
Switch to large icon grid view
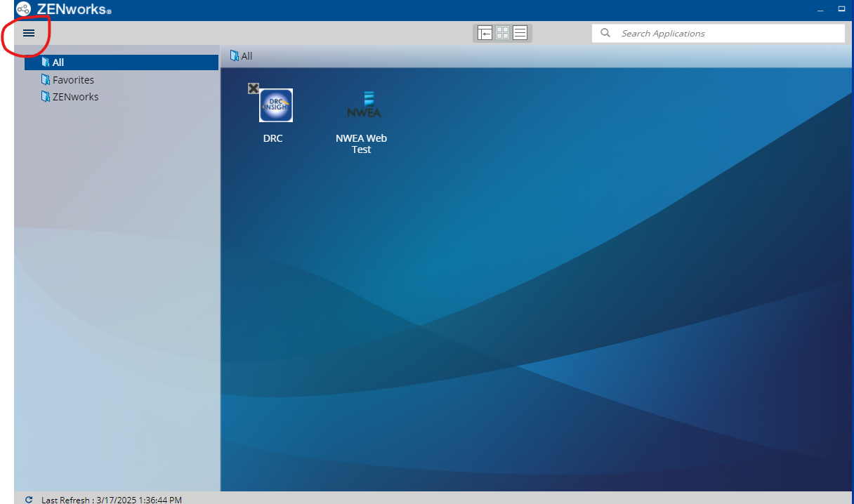pos(502,33)
